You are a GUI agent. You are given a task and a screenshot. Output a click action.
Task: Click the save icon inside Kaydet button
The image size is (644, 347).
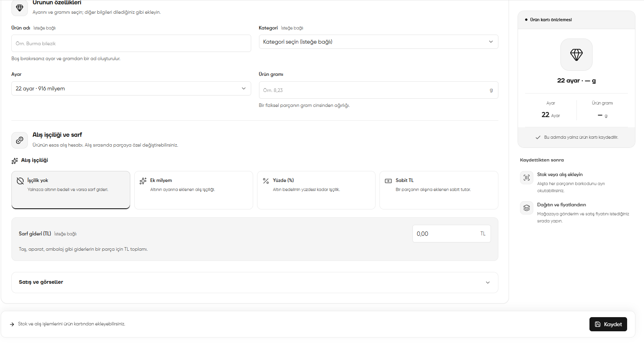coord(598,324)
